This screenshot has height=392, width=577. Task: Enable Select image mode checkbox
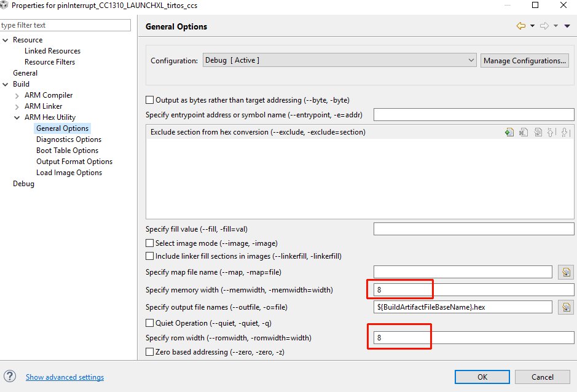150,243
